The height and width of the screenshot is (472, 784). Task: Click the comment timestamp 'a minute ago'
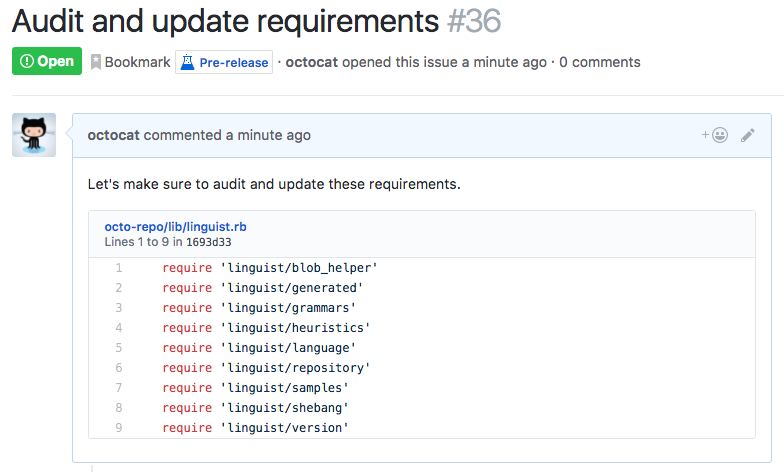coord(268,135)
